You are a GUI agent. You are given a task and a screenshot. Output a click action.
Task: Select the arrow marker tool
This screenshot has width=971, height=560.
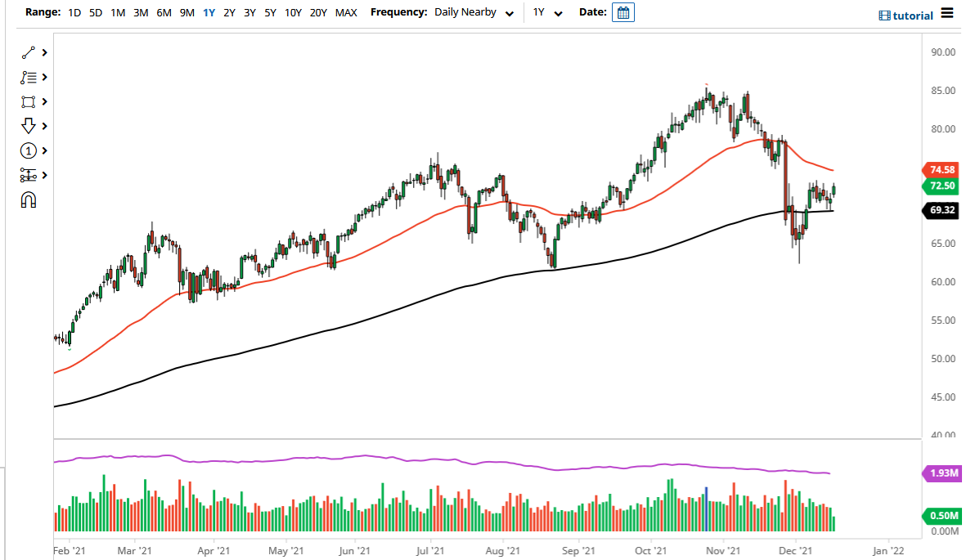click(x=29, y=126)
